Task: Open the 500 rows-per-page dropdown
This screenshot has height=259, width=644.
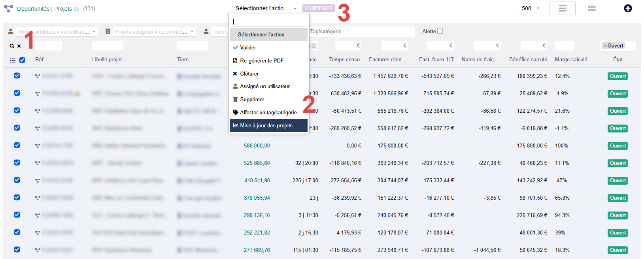Action: tap(529, 8)
